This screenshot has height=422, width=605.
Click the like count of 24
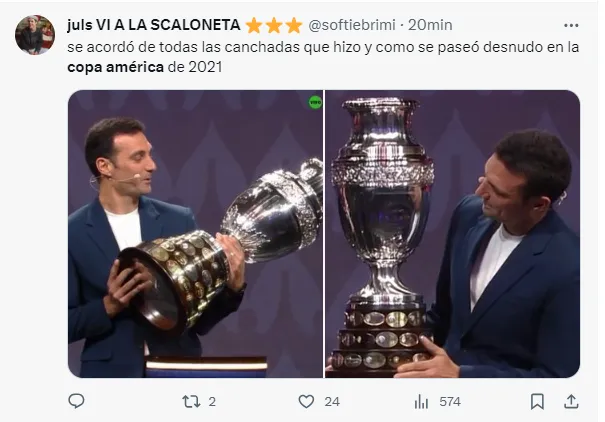(332, 401)
